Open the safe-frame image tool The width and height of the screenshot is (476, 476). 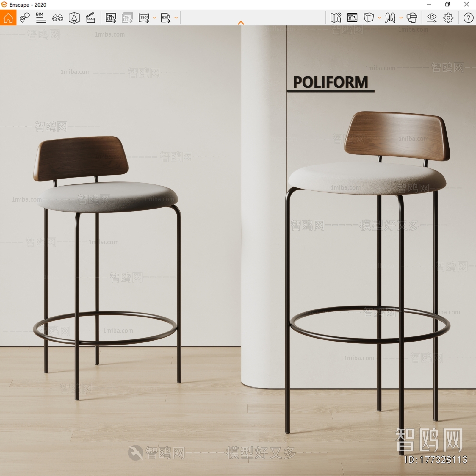pos(352,18)
